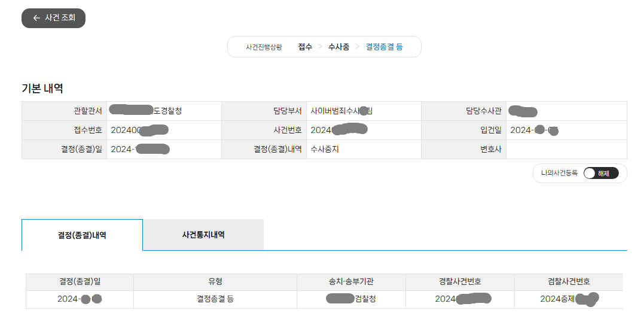
Task: Click the 담당부서 field label
Action: click(x=288, y=111)
